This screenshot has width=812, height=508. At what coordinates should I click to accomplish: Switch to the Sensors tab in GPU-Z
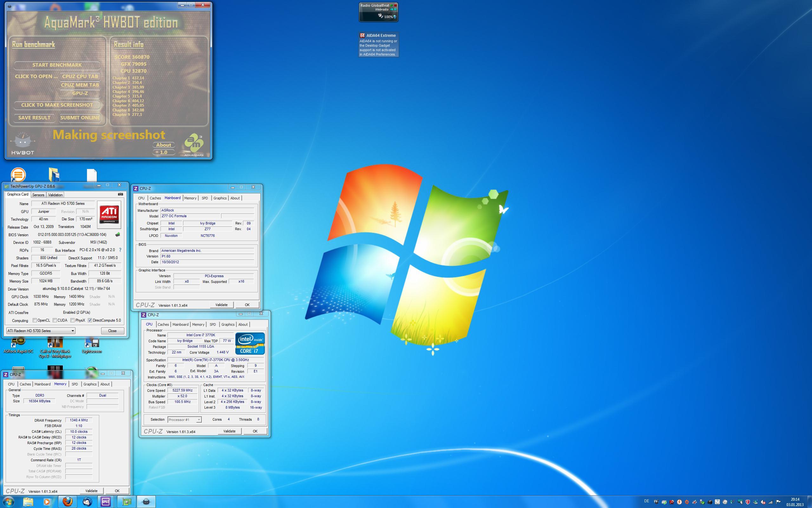pos(38,195)
